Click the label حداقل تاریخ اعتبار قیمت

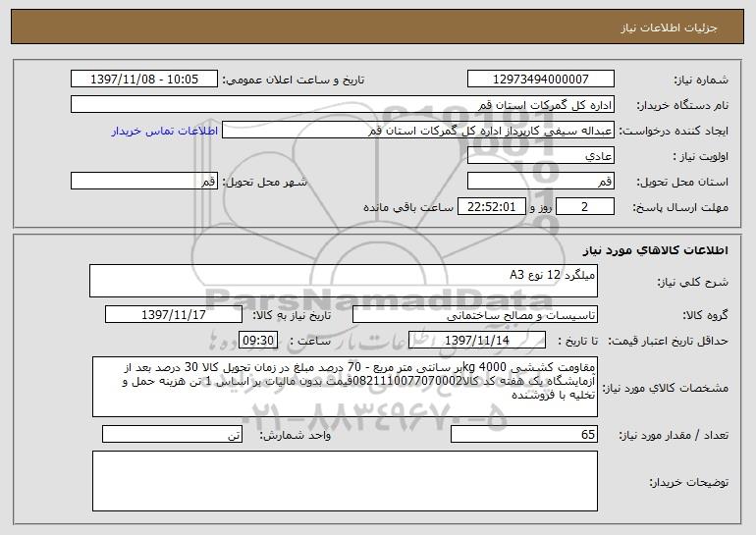(668, 342)
